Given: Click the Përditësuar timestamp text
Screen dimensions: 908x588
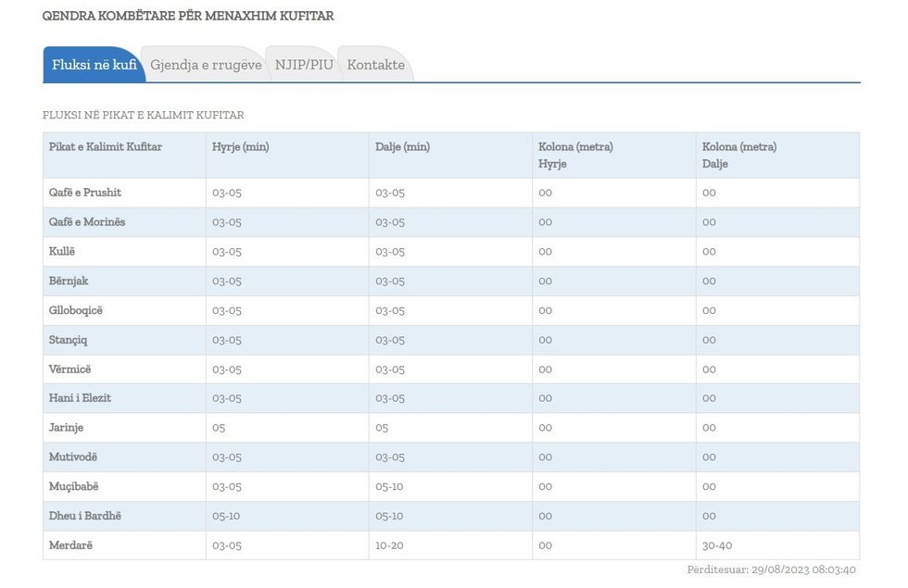Looking at the screenshot, I should tap(771, 569).
